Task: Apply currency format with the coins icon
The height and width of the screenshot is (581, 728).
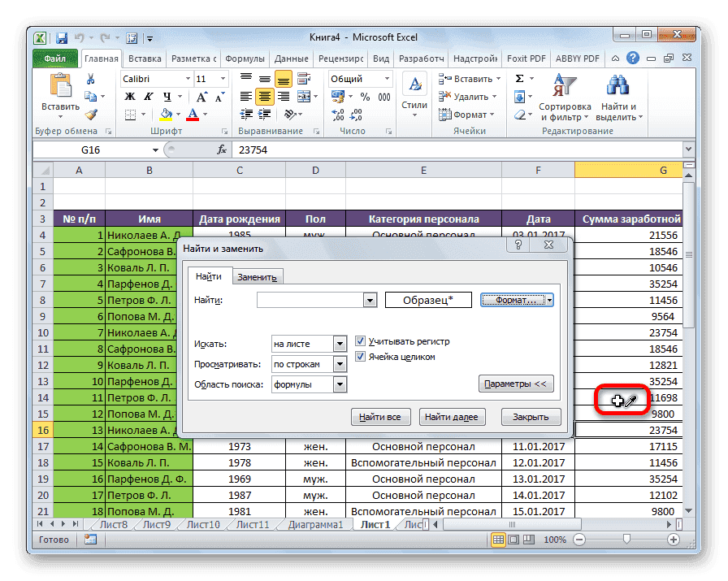Action: click(x=338, y=96)
